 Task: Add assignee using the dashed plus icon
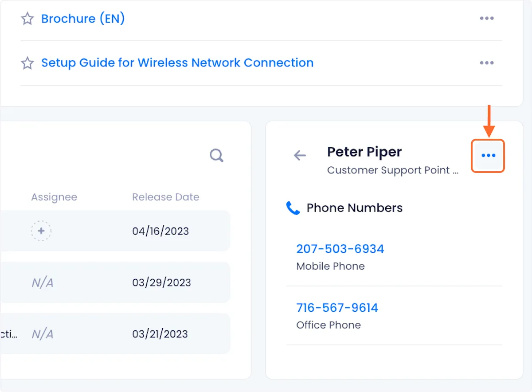click(x=41, y=231)
